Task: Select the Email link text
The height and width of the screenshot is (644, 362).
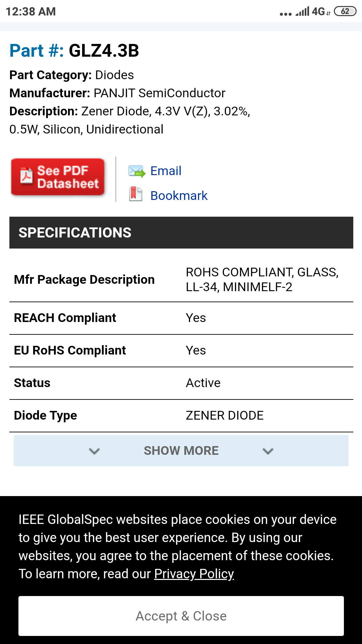Action: pos(166,171)
